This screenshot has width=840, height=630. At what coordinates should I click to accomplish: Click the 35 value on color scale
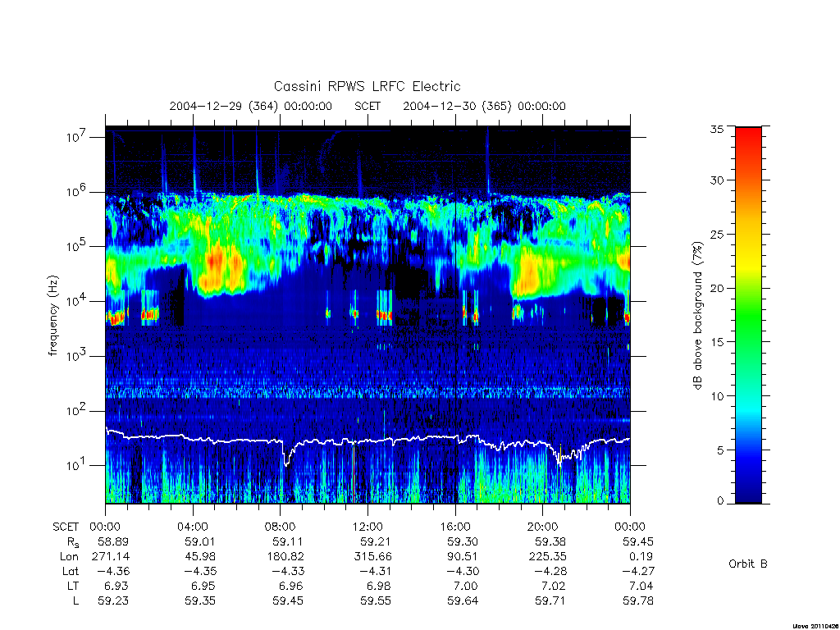click(x=716, y=129)
